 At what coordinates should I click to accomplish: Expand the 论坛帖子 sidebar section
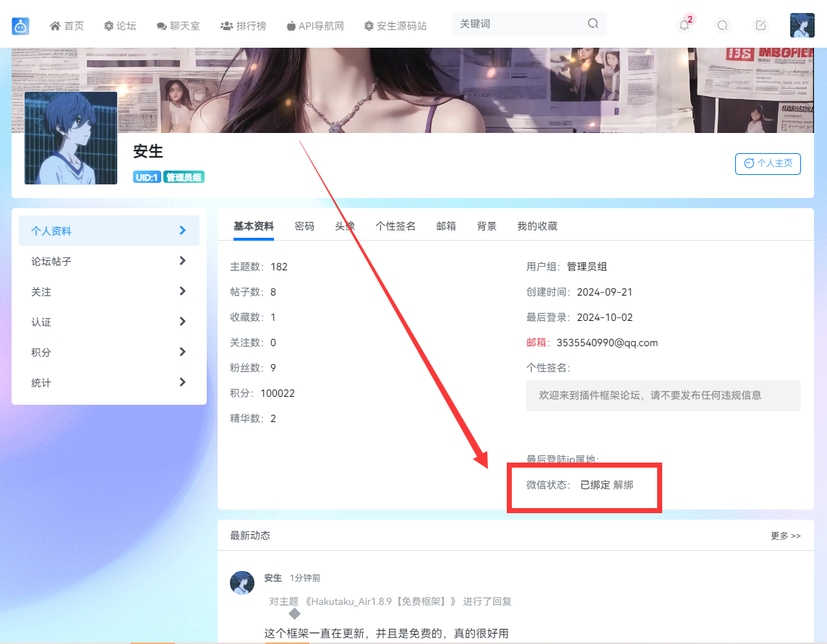[x=108, y=260]
